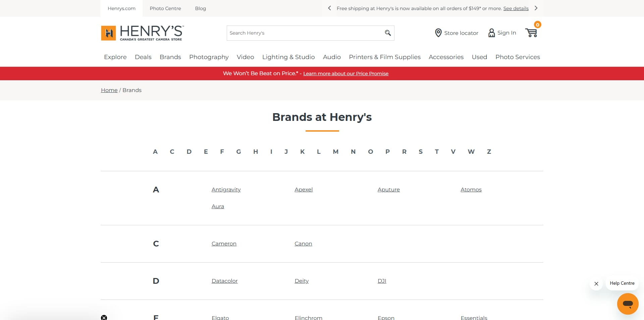Jump to letter W in index
The image size is (644, 320).
click(471, 152)
